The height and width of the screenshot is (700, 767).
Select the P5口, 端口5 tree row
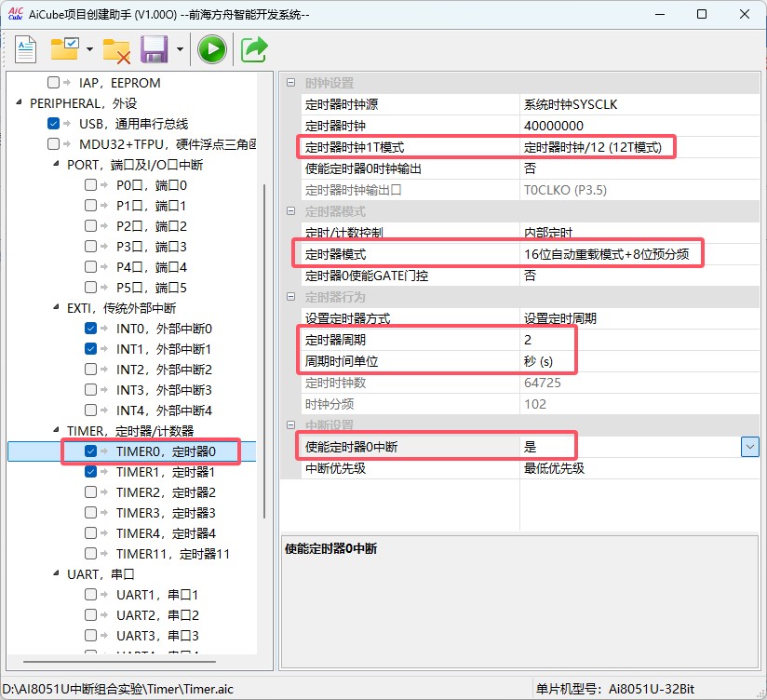point(152,288)
